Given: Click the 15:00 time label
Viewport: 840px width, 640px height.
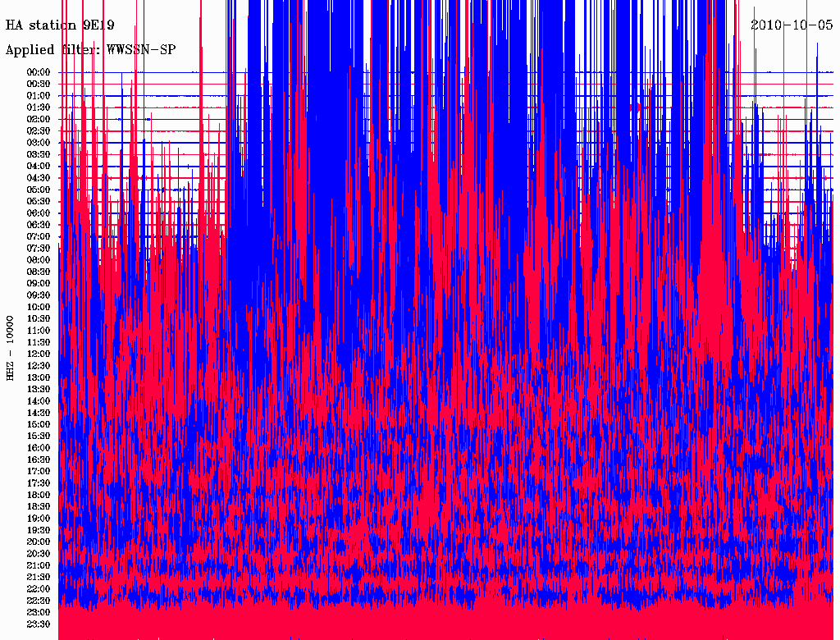Looking at the screenshot, I should click(x=39, y=424).
